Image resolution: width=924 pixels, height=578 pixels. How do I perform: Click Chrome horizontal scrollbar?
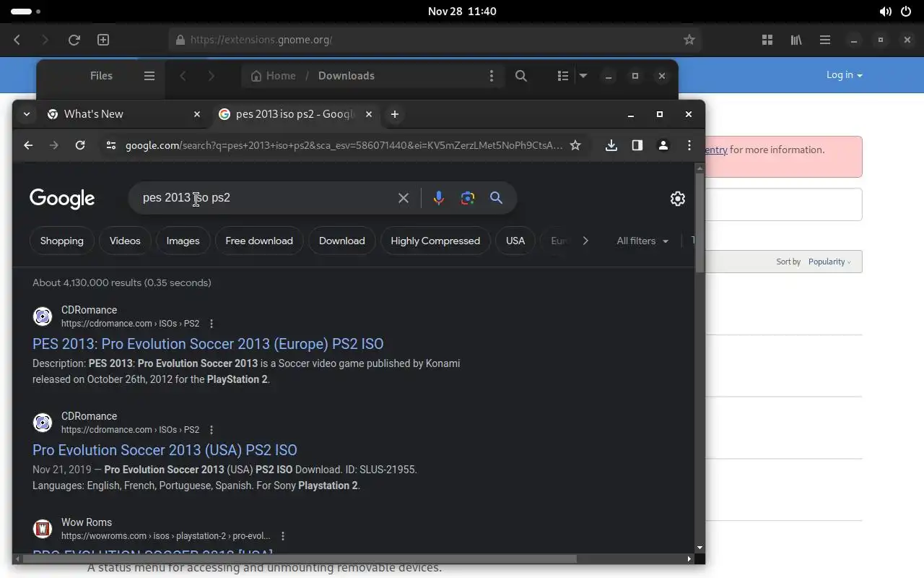pos(300,558)
